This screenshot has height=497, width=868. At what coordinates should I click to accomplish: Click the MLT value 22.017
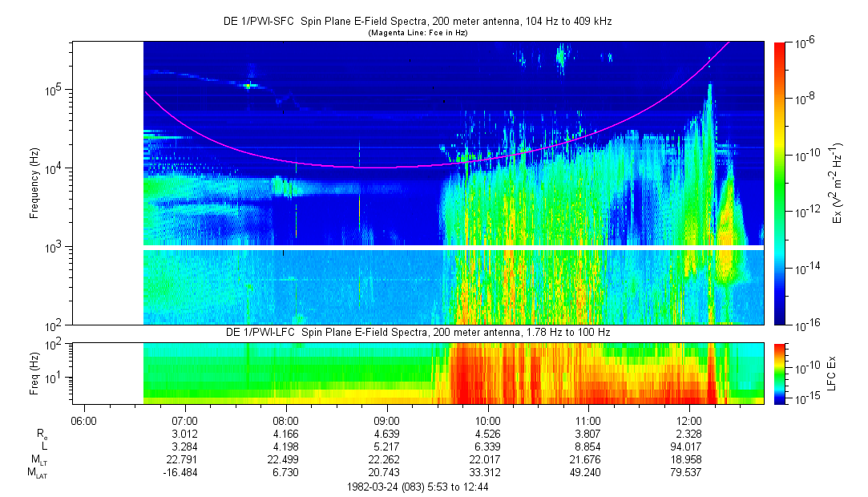[485, 459]
